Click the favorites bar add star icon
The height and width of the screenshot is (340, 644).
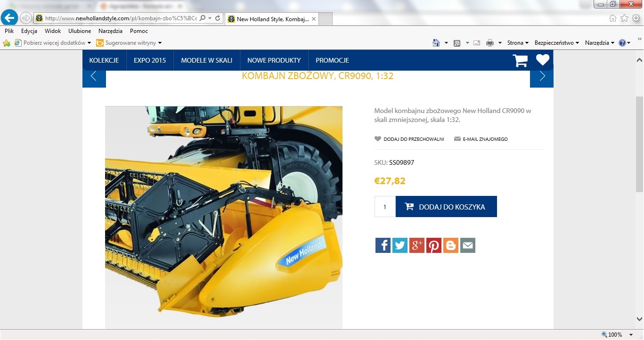(7, 43)
